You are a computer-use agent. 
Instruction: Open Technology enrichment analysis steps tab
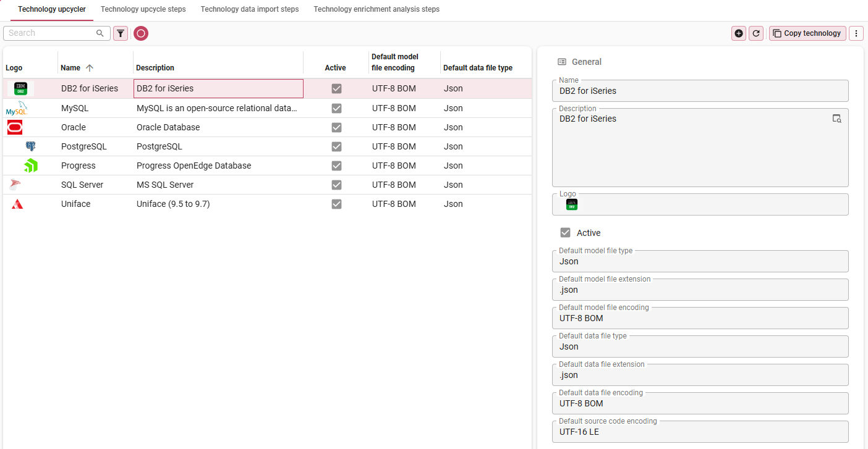pyautogui.click(x=377, y=9)
